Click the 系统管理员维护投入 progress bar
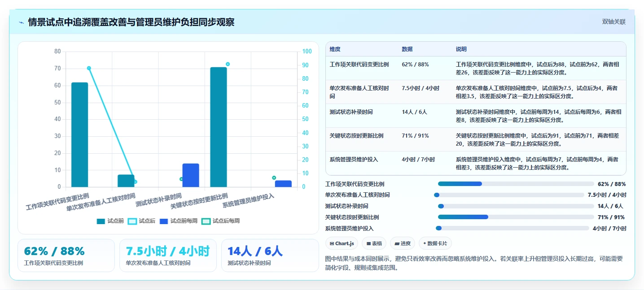The image size is (644, 290). click(512, 228)
